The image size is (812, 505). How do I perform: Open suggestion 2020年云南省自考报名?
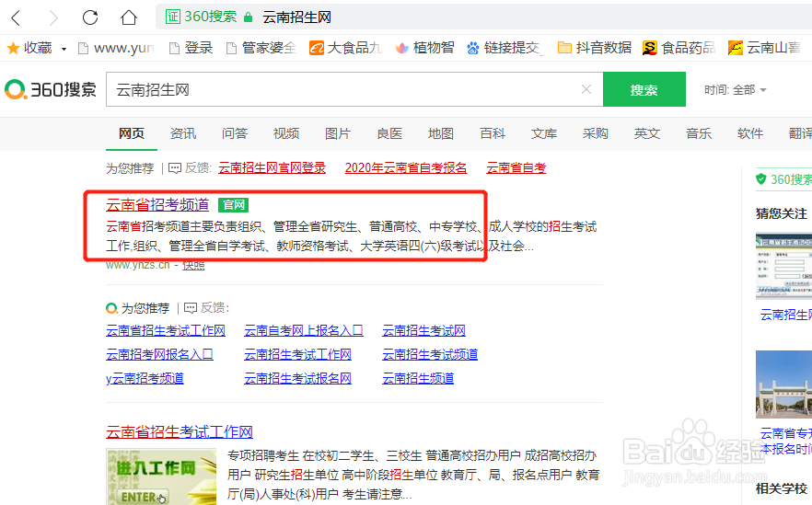point(406,167)
